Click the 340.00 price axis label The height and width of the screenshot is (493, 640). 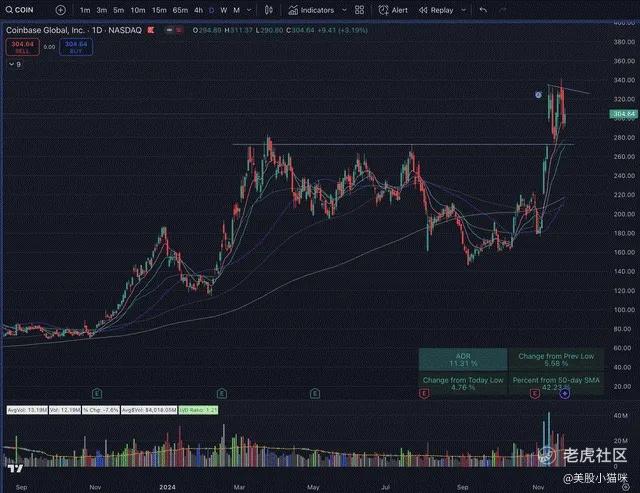coord(624,80)
